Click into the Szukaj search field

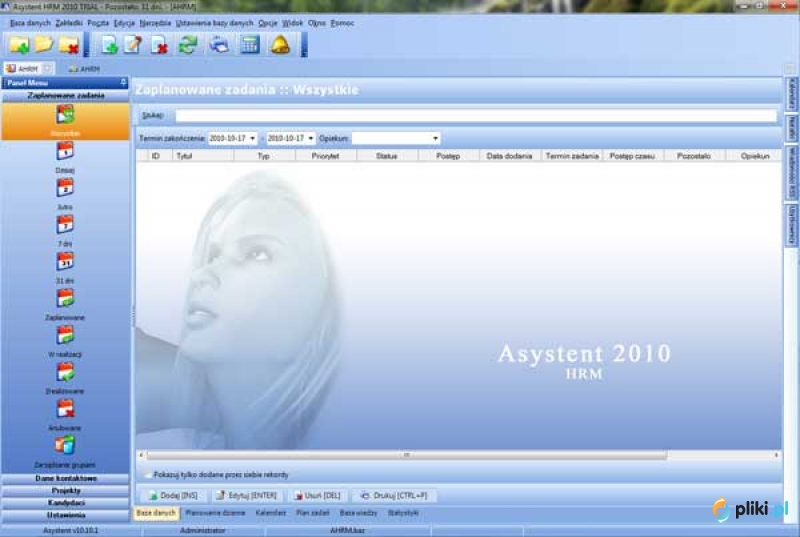pyautogui.click(x=476, y=116)
